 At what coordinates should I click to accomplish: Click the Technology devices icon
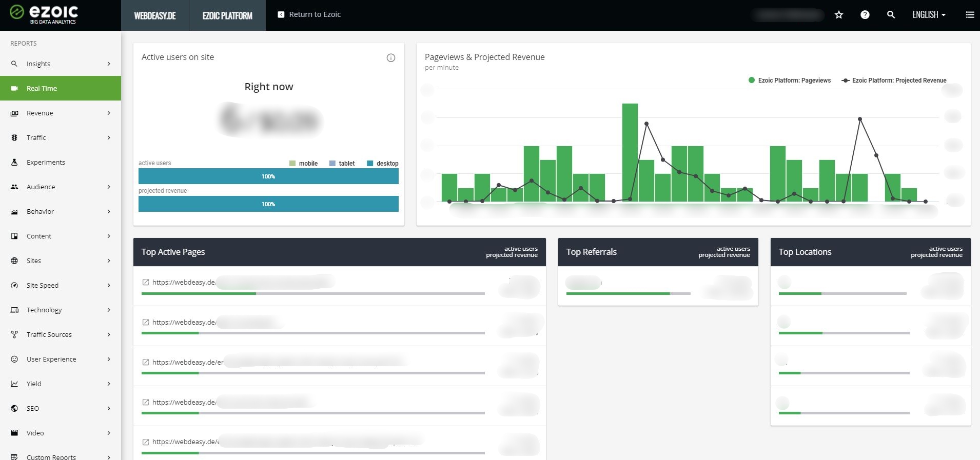14,310
